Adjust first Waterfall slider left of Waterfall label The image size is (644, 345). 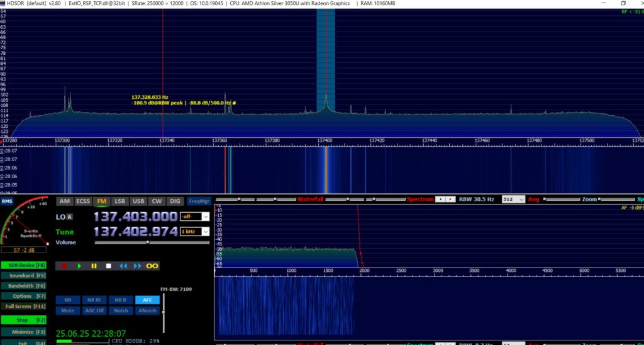(240, 199)
